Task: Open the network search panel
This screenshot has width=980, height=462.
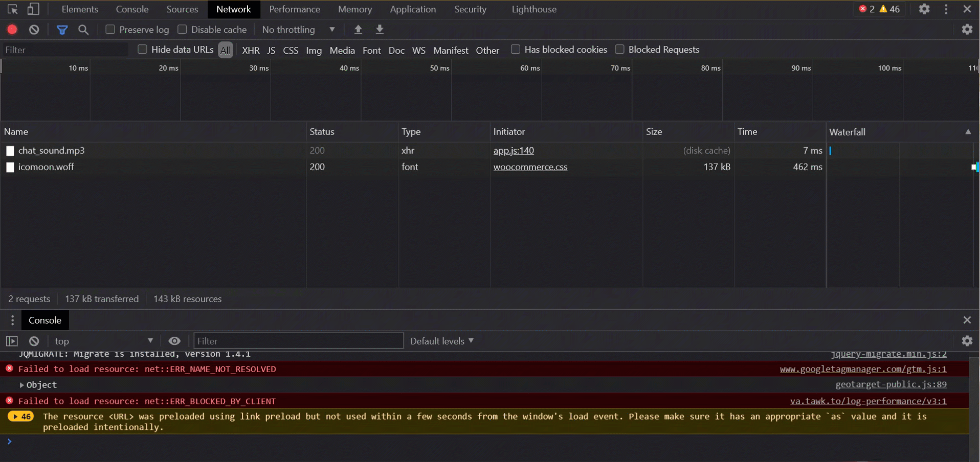Action: coord(83,30)
